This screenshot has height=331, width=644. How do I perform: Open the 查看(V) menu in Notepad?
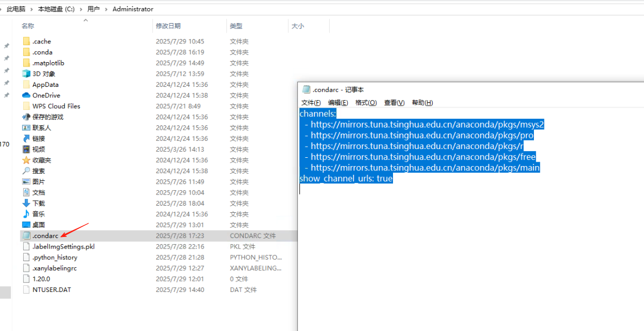point(394,102)
